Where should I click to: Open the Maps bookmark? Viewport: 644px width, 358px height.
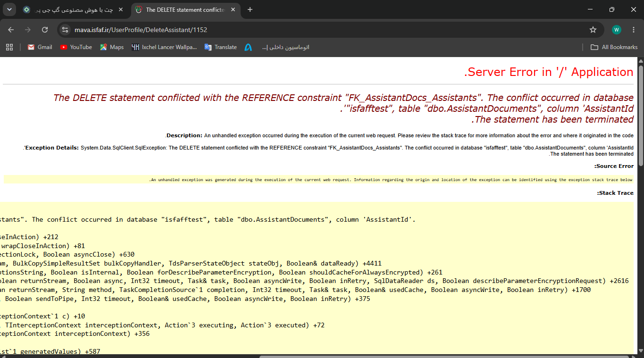click(x=112, y=47)
